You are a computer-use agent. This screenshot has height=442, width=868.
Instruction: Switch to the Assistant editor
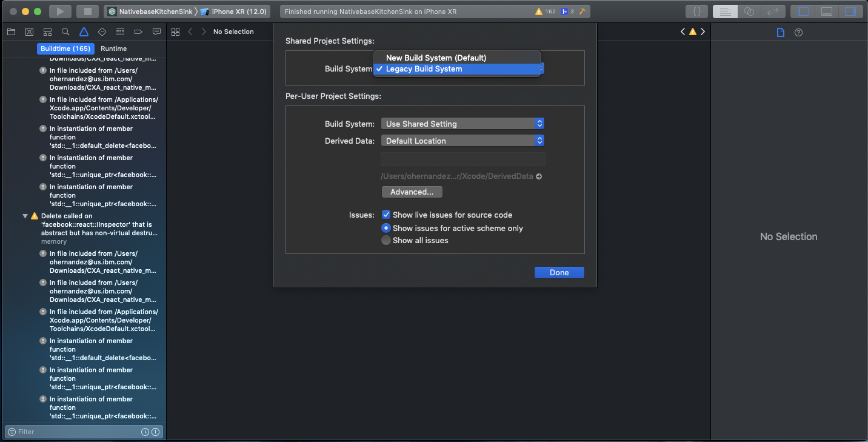[749, 12]
